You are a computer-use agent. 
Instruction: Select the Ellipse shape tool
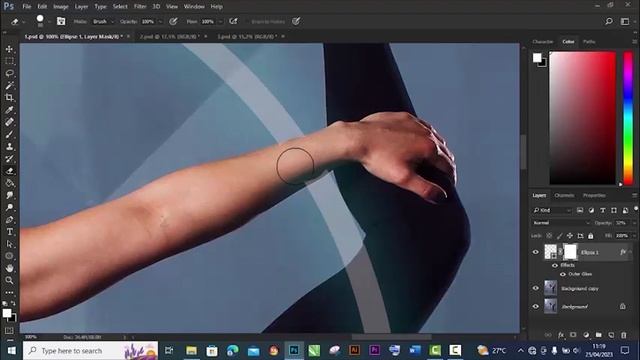pyautogui.click(x=9, y=256)
